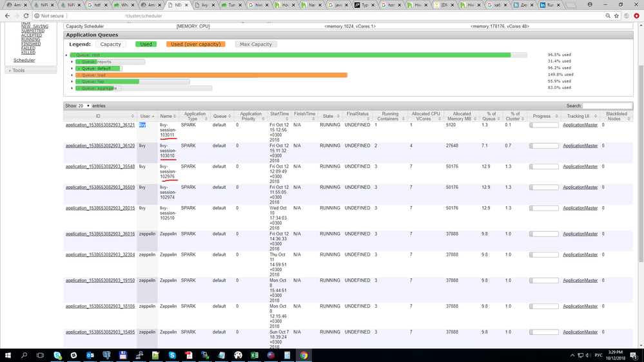Image resolution: width=644 pixels, height=362 pixels.
Task: Sort table by State column arrows
Action: (338, 116)
